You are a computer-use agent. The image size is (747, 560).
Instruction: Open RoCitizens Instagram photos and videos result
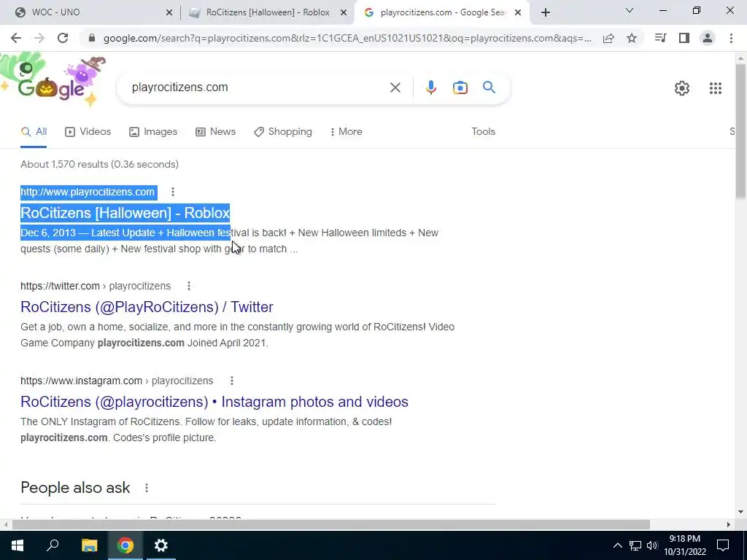point(214,402)
